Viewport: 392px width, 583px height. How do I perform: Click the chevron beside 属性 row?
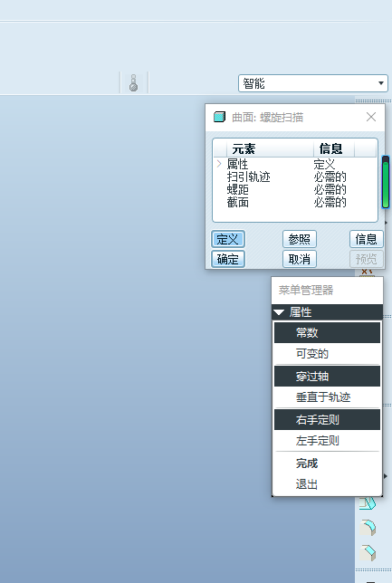[x=219, y=164]
